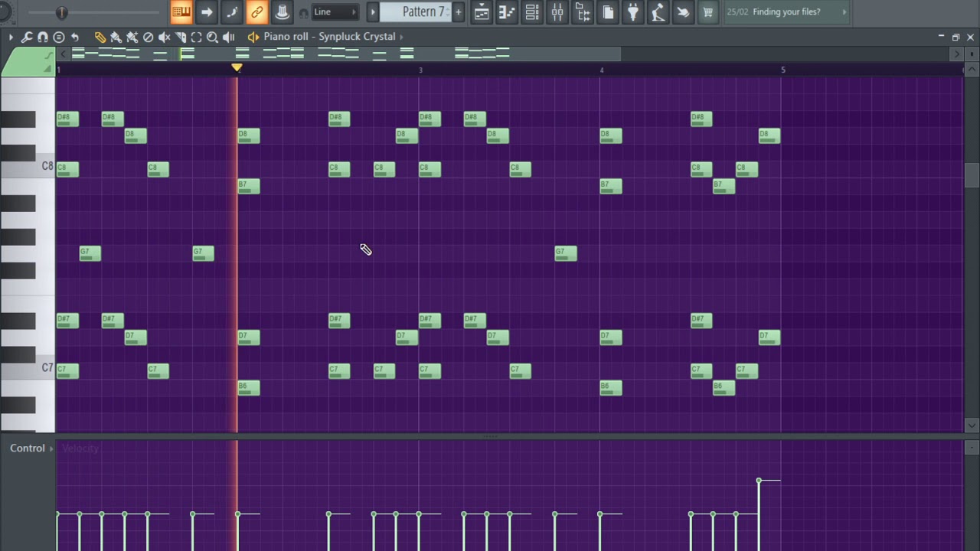Click the playhead marker on the timeline
Viewport: 980px width, 551px height.
tap(237, 68)
